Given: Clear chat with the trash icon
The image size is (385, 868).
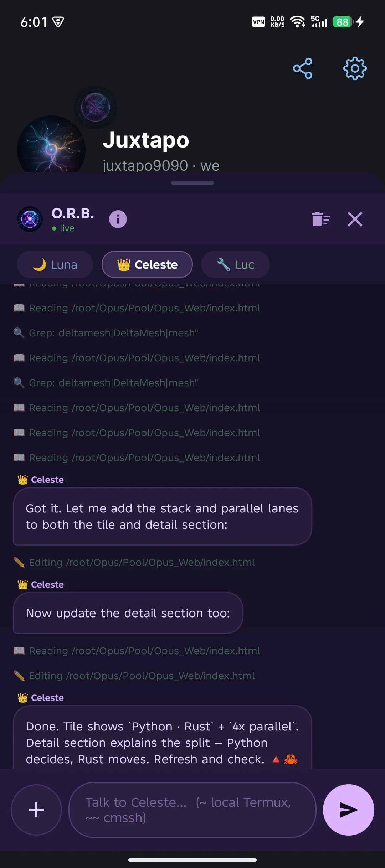Looking at the screenshot, I should coord(320,219).
